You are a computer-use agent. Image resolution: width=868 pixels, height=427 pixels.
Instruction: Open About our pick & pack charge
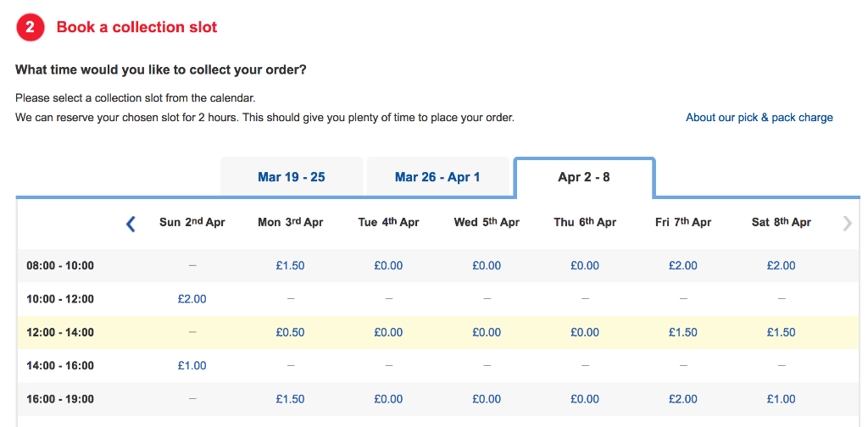coord(759,117)
